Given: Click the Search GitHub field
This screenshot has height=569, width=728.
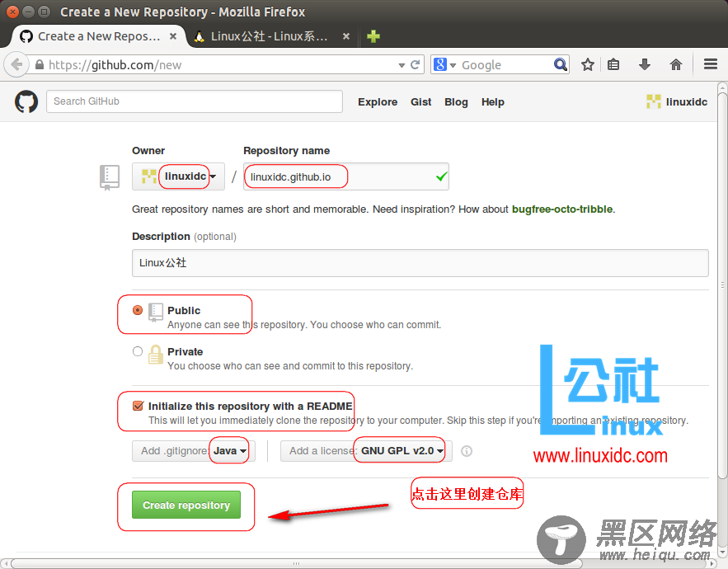Looking at the screenshot, I should pos(195,101).
